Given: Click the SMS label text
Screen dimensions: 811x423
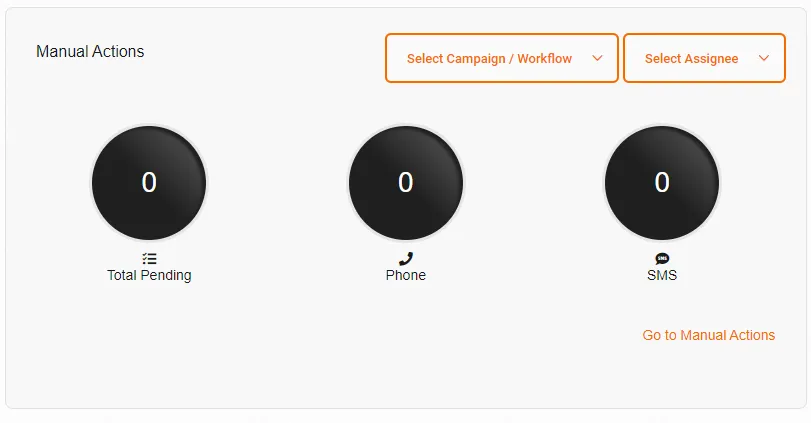Looking at the screenshot, I should coord(662,275).
